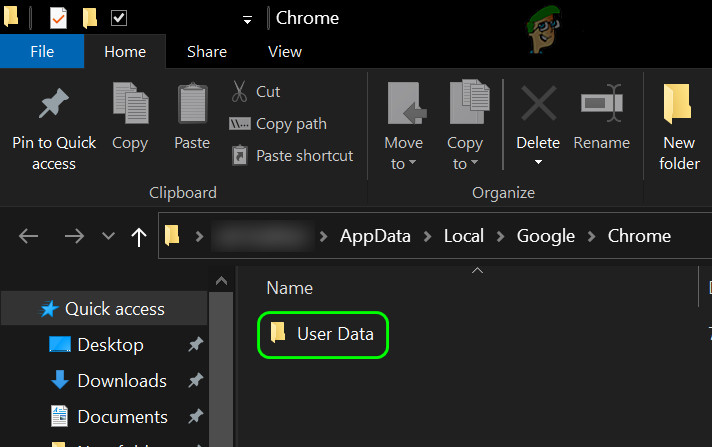Image resolution: width=712 pixels, height=447 pixels.
Task: Select the User Data folder
Action: (x=334, y=334)
